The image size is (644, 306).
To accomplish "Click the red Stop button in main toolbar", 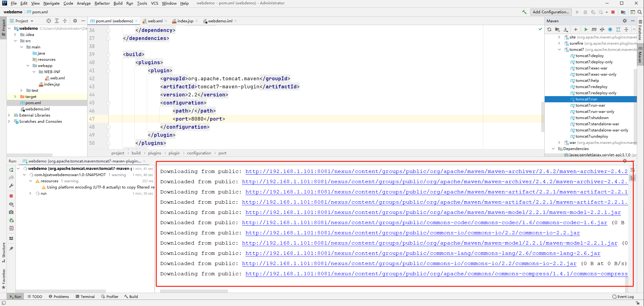I will tap(613, 12).
